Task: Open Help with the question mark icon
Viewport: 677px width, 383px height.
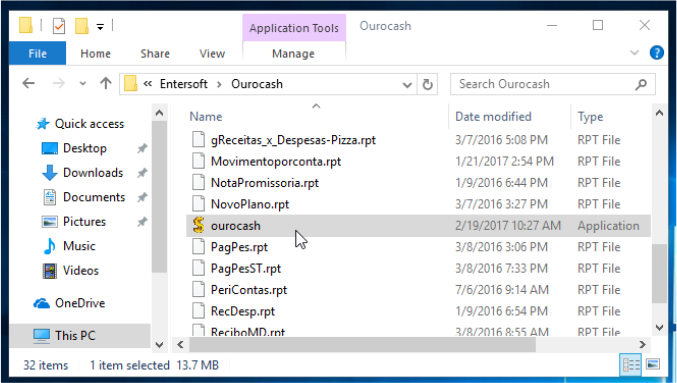Action: 657,53
